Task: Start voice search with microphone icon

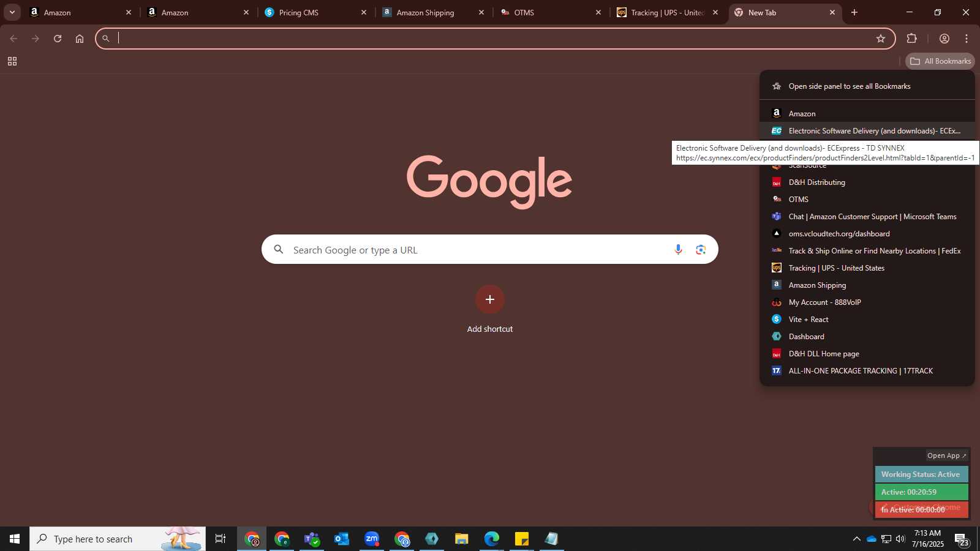Action: pyautogui.click(x=678, y=250)
